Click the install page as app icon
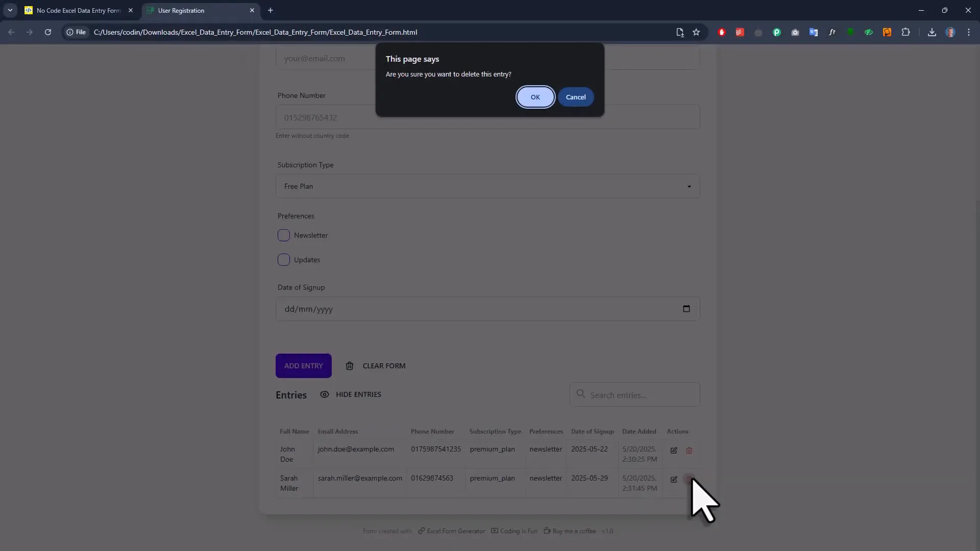Screen dimensions: 980x551 tap(680, 32)
